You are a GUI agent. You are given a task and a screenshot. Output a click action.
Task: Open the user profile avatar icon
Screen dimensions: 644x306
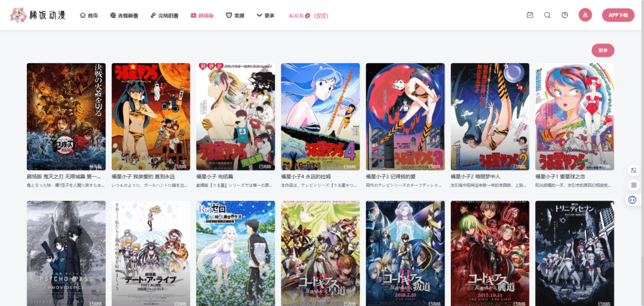click(x=586, y=15)
